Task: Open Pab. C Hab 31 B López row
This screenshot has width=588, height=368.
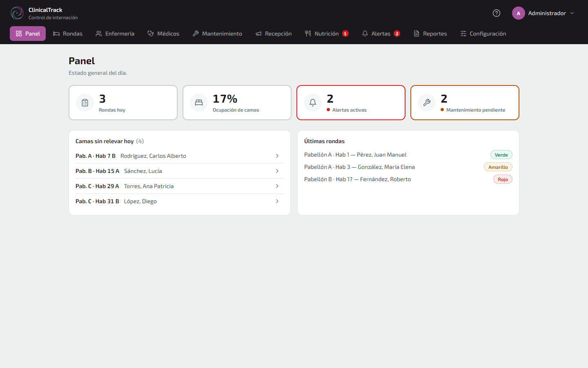Action: click(180, 201)
